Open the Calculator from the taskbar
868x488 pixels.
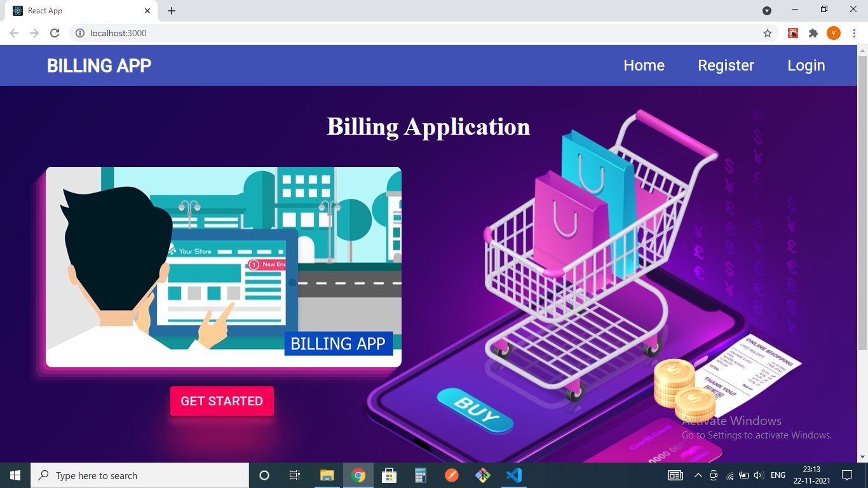420,475
